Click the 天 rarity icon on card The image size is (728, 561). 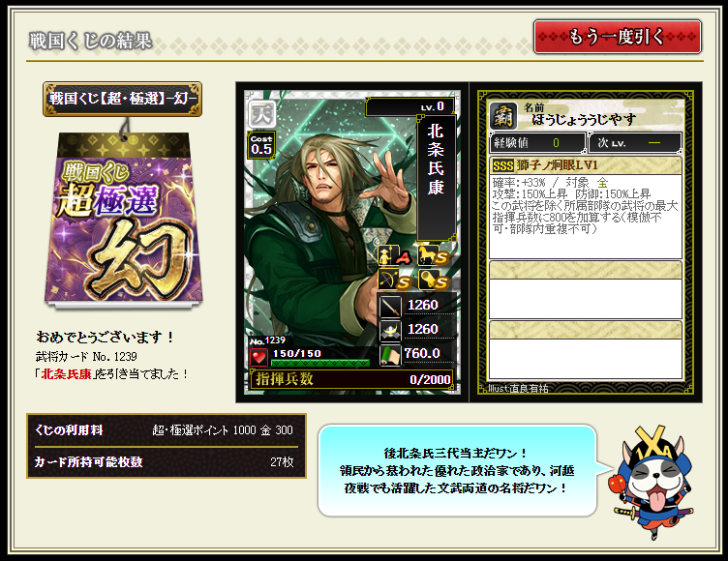(x=261, y=114)
